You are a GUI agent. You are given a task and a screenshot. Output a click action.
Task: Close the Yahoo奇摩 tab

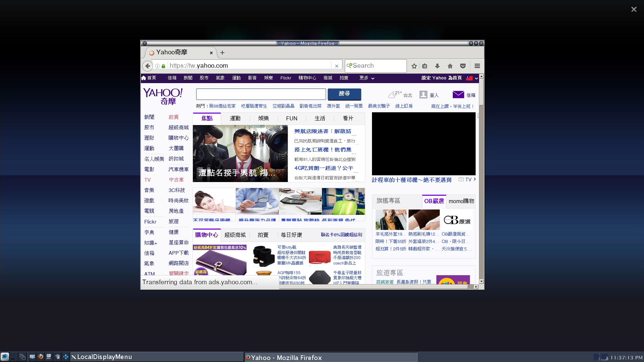coord(211,53)
